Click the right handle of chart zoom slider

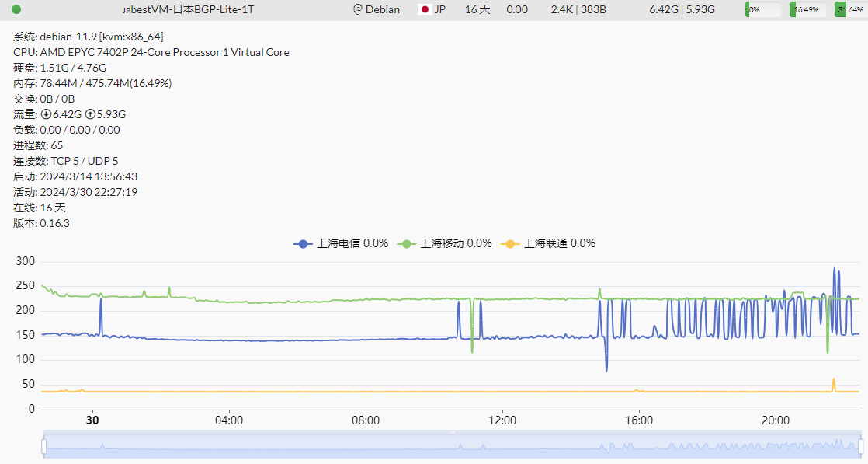pyautogui.click(x=860, y=446)
